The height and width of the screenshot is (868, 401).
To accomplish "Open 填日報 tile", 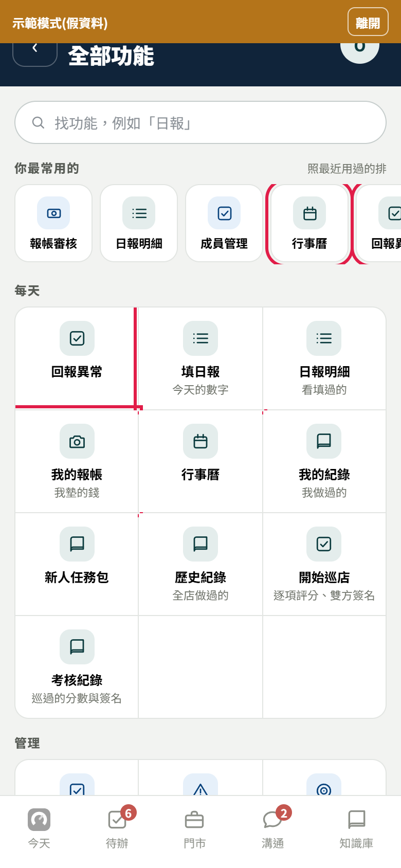I will click(200, 358).
